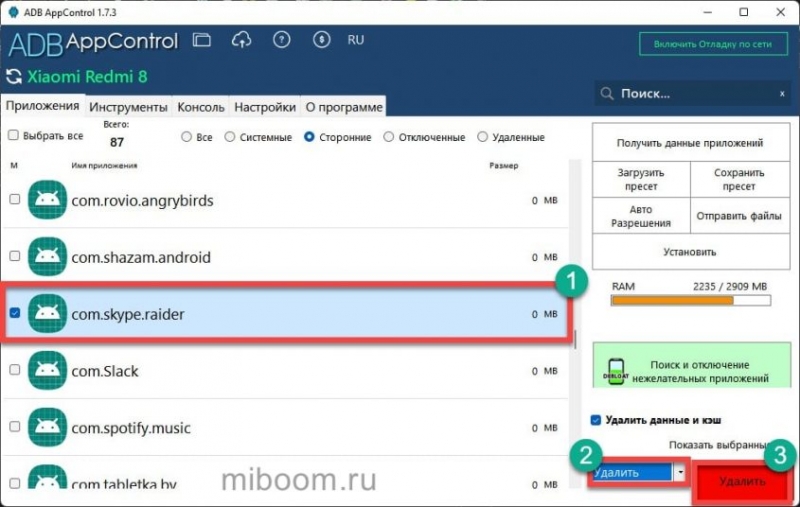Check com.shazam.android checkbox
The height and width of the screenshot is (507, 800).
(x=15, y=256)
